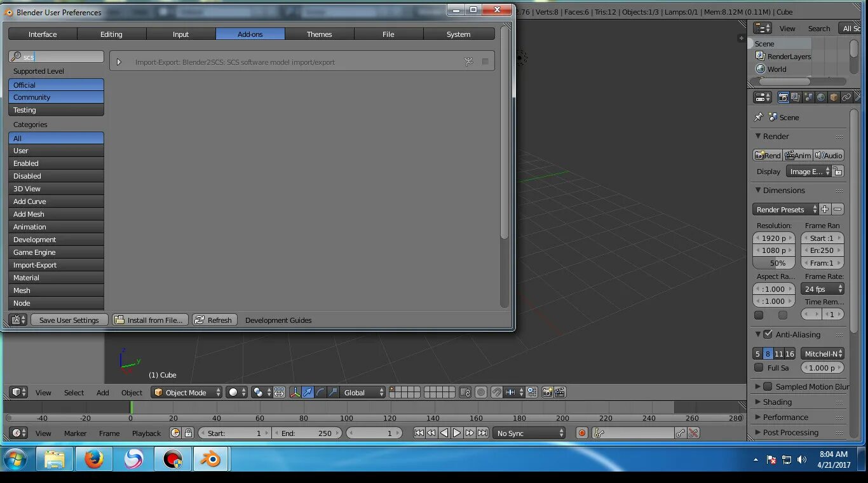This screenshot has width=868, height=483.
Task: Click the Audio render button
Action: [829, 156]
